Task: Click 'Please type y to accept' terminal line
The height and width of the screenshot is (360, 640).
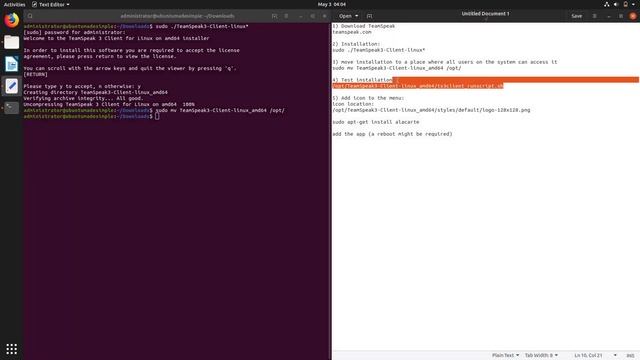Action: (x=82, y=86)
